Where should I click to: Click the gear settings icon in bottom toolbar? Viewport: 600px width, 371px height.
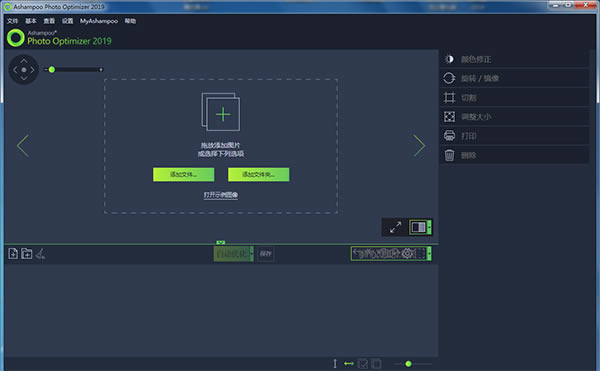(408, 253)
